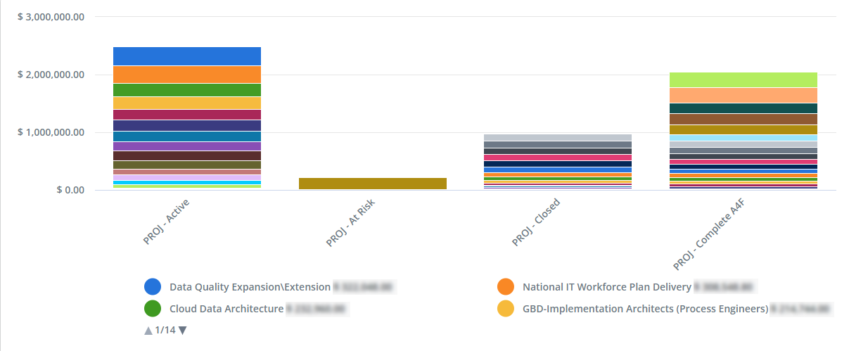Click peach segment in Complete A4F bar
868x351 pixels.
point(743,95)
